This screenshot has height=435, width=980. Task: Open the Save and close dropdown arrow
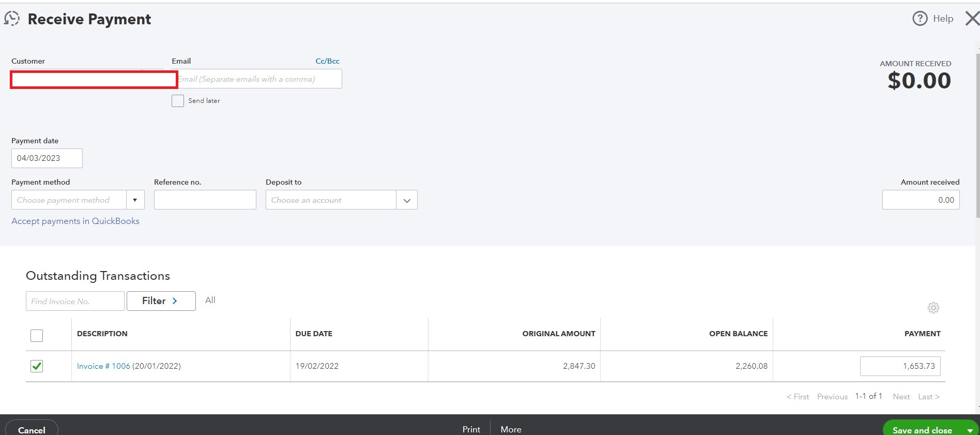point(970,430)
